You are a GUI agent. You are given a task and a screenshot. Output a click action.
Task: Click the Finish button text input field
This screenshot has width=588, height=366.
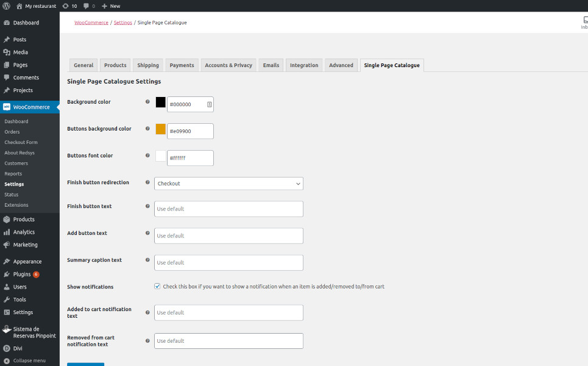pos(228,209)
